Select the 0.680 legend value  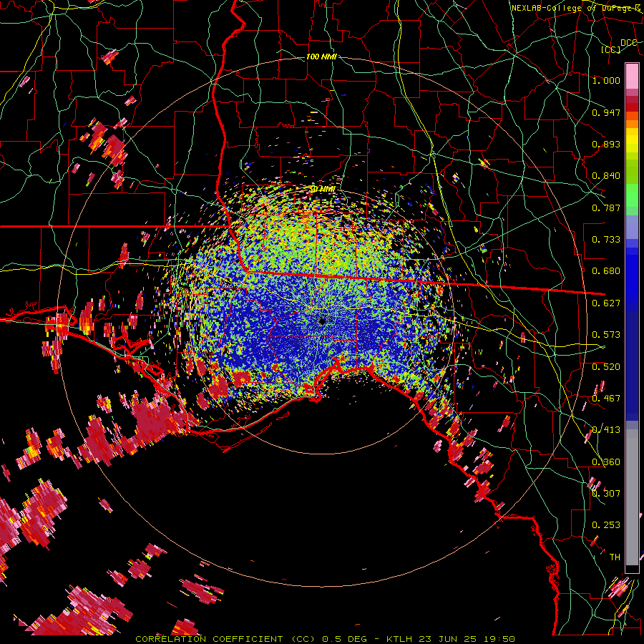pos(606,271)
